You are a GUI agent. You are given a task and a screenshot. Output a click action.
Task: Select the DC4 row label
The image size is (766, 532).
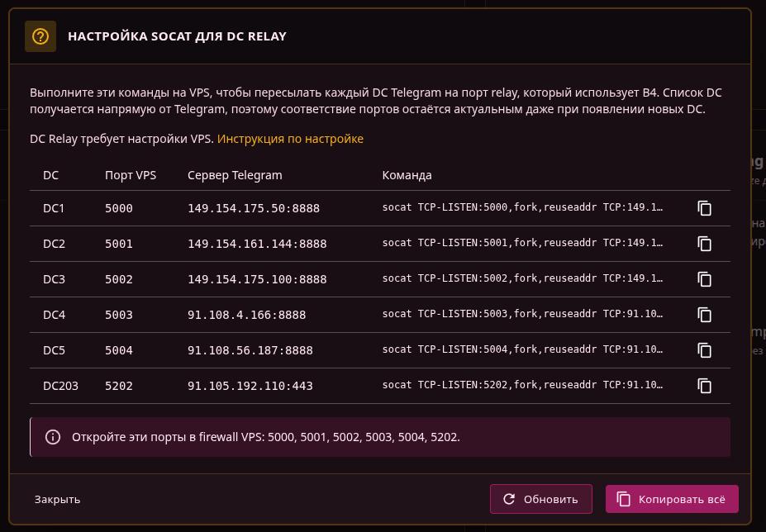point(55,315)
